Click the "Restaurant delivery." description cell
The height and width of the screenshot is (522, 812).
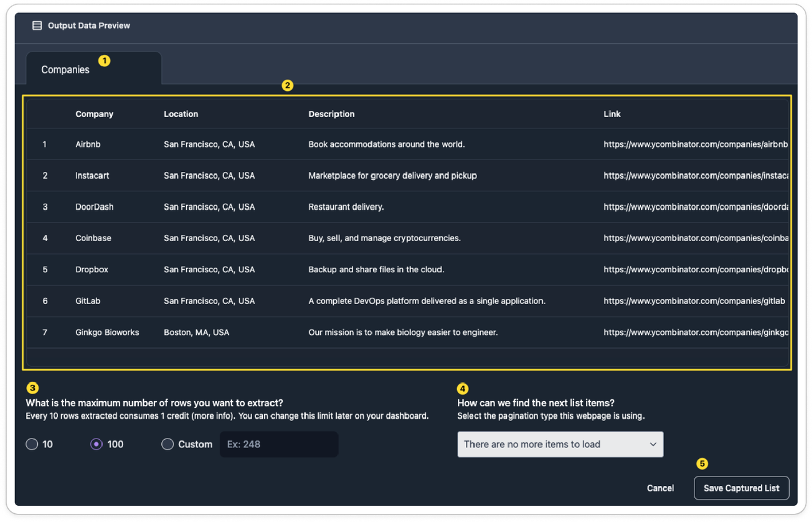coord(346,207)
